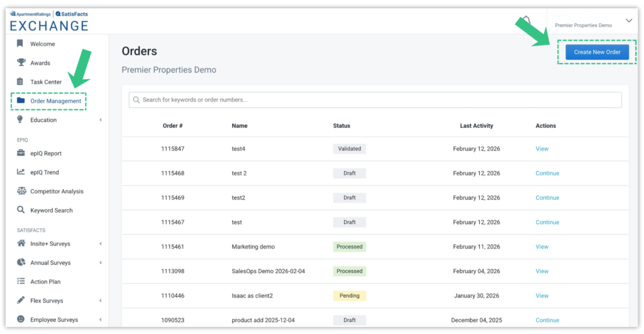View the Marketing demo order

point(541,247)
